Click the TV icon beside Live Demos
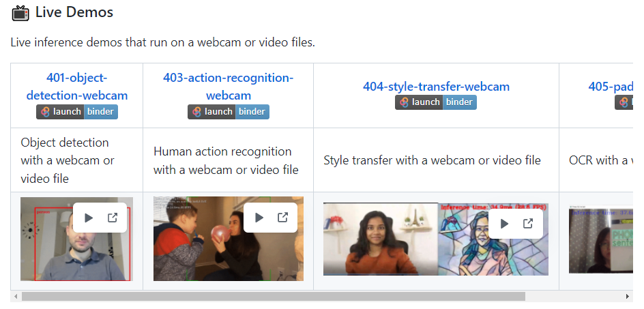This screenshot has width=644, height=309. (x=20, y=13)
